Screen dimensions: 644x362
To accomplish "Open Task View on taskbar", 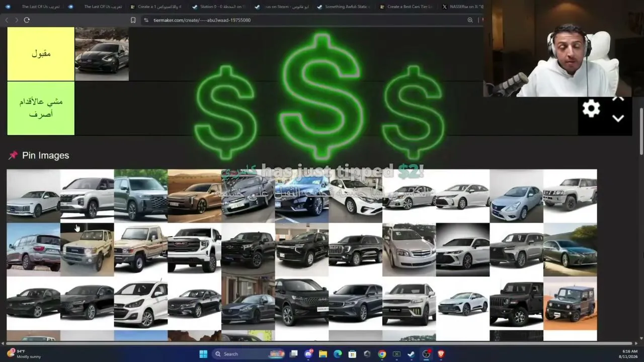I will coord(294,354).
